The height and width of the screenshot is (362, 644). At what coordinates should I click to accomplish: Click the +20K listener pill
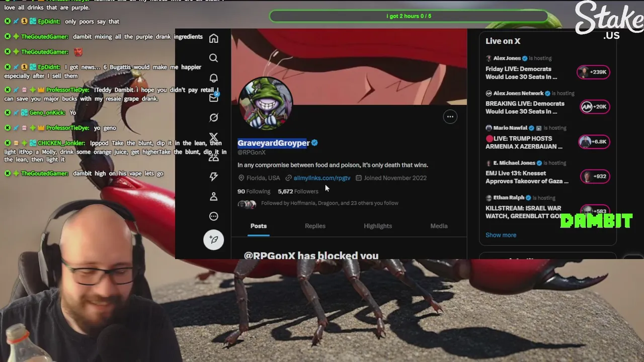coord(595,107)
